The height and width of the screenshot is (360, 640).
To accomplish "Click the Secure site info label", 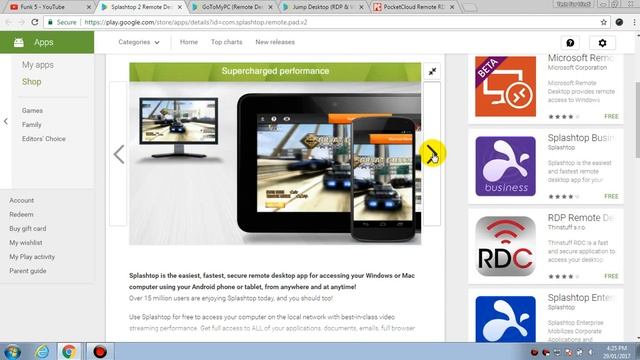I will pos(62,22).
